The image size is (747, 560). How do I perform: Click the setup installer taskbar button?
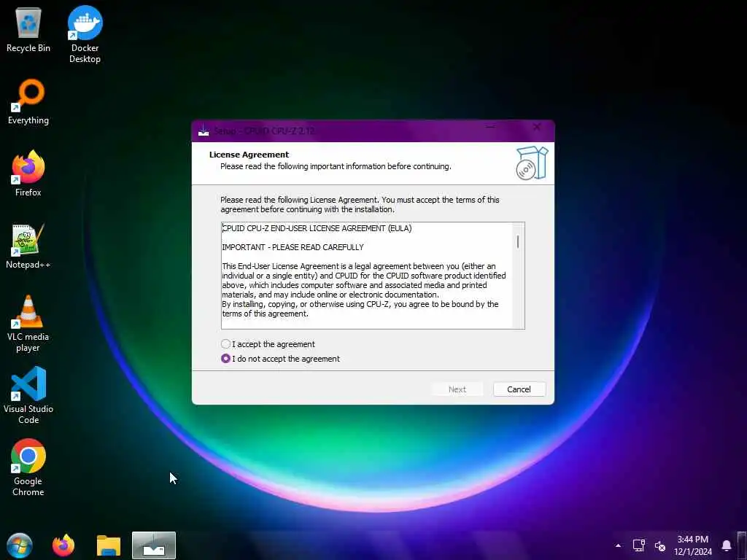click(154, 545)
